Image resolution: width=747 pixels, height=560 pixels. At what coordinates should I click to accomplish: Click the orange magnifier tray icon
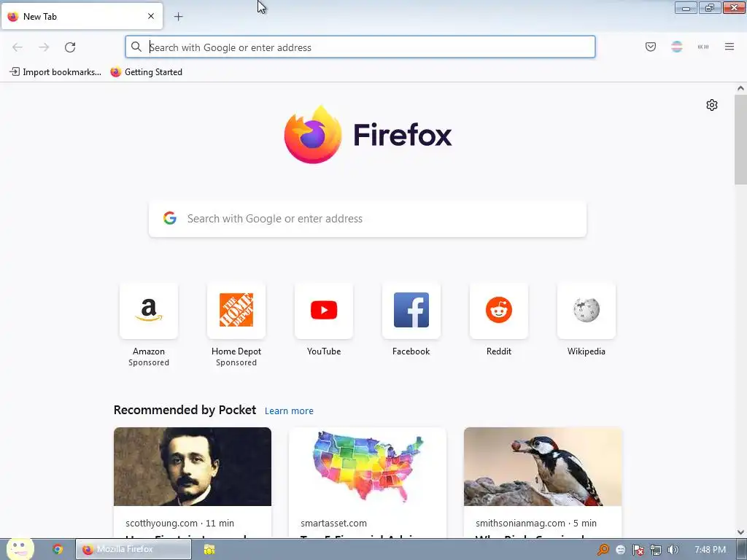(x=603, y=550)
